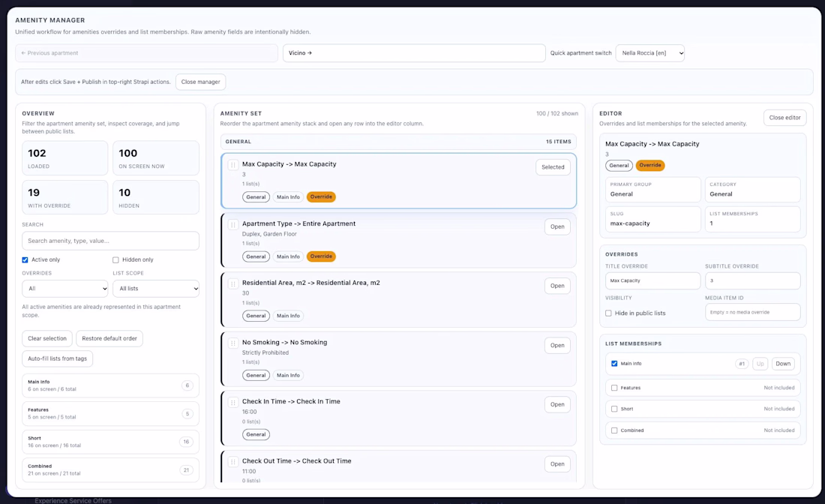Toggle the Active only checkbox

click(25, 260)
